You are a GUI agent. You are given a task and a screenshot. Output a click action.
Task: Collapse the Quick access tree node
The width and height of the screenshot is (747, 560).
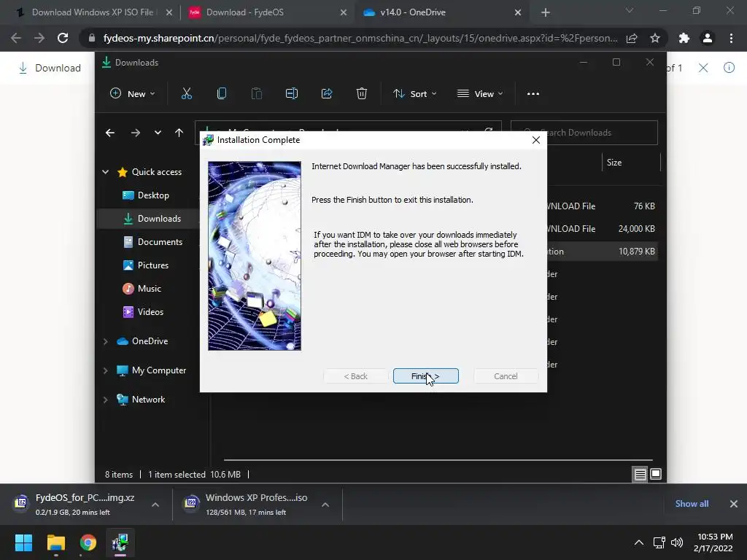(105, 172)
